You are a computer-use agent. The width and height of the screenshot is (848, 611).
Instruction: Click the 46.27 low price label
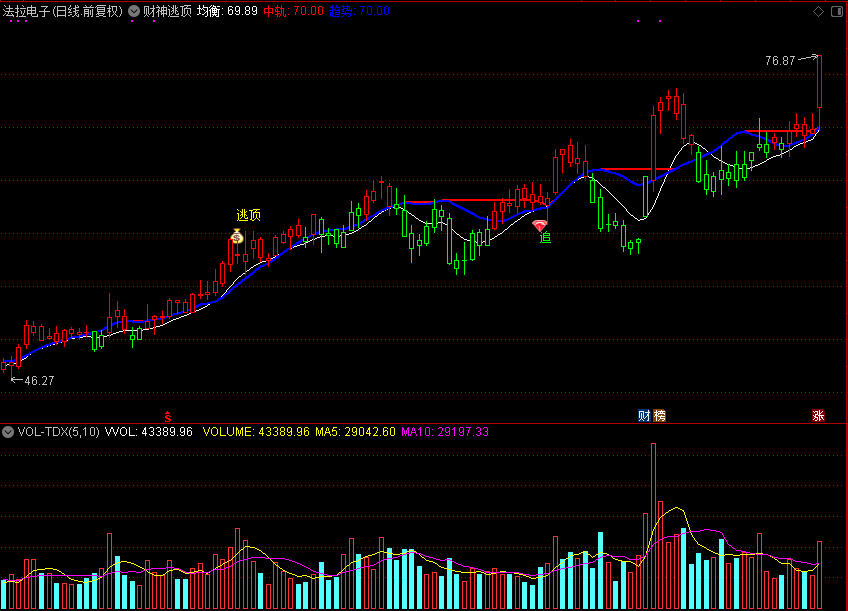39,381
